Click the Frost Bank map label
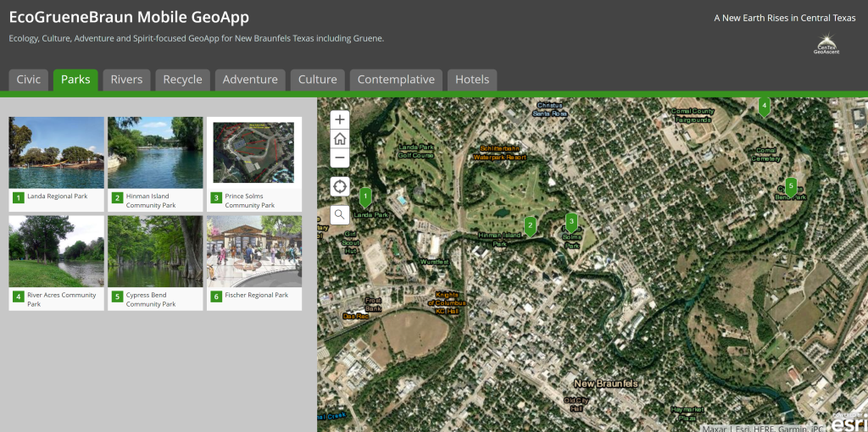This screenshot has width=868, height=432. click(373, 304)
